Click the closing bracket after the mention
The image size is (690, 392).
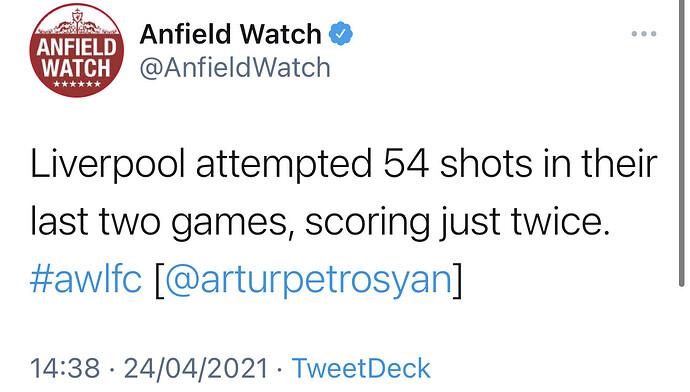coord(458,280)
